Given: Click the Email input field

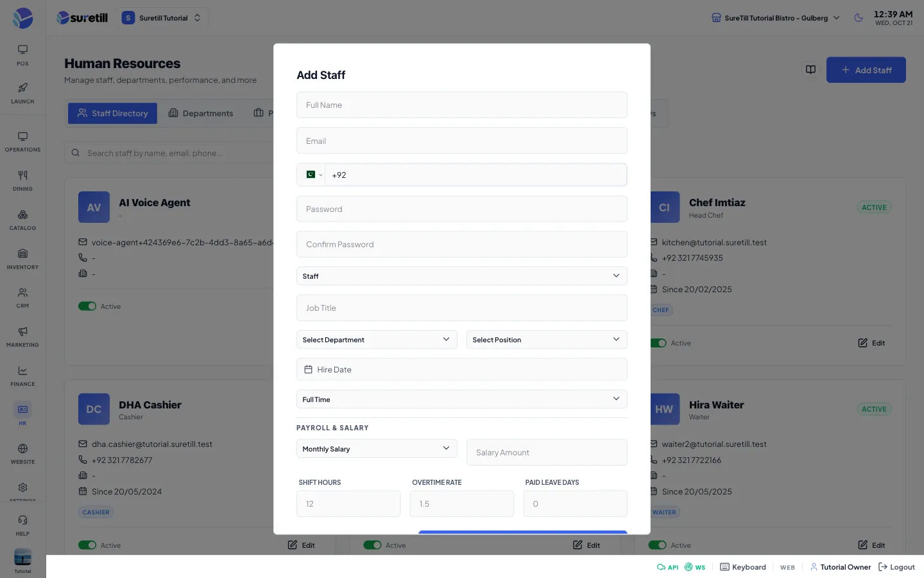Looking at the screenshot, I should point(461,141).
